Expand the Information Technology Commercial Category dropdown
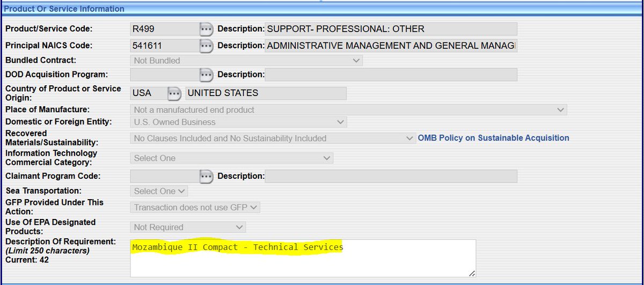 231,158
